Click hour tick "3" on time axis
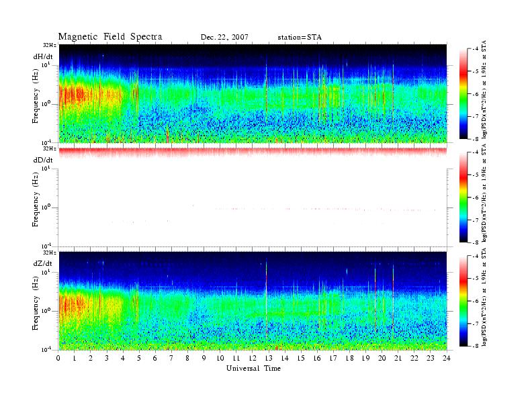This screenshot has height=411, width=532. [107, 358]
